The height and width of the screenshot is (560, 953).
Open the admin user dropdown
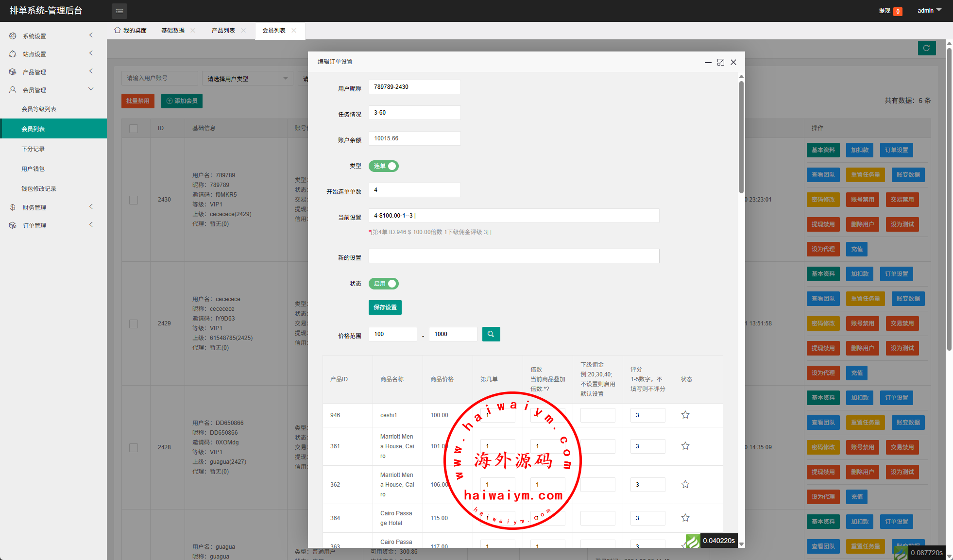(x=929, y=11)
